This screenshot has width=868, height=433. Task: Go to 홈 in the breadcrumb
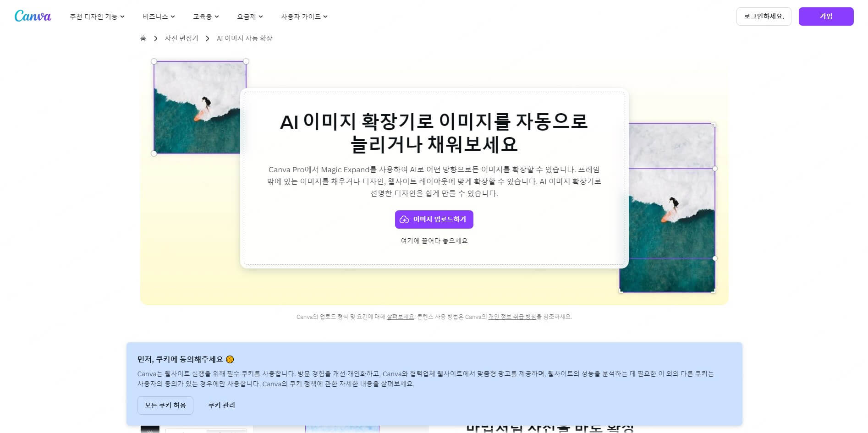tap(143, 38)
